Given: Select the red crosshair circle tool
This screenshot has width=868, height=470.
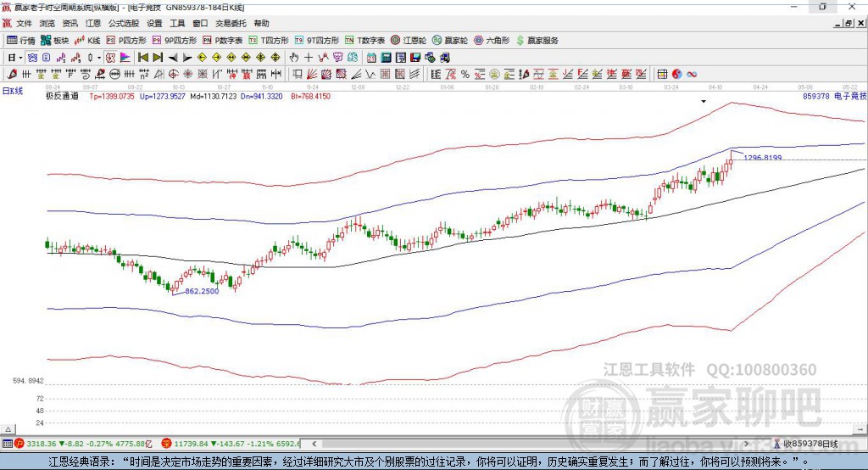Looking at the screenshot, I should tap(173, 75).
